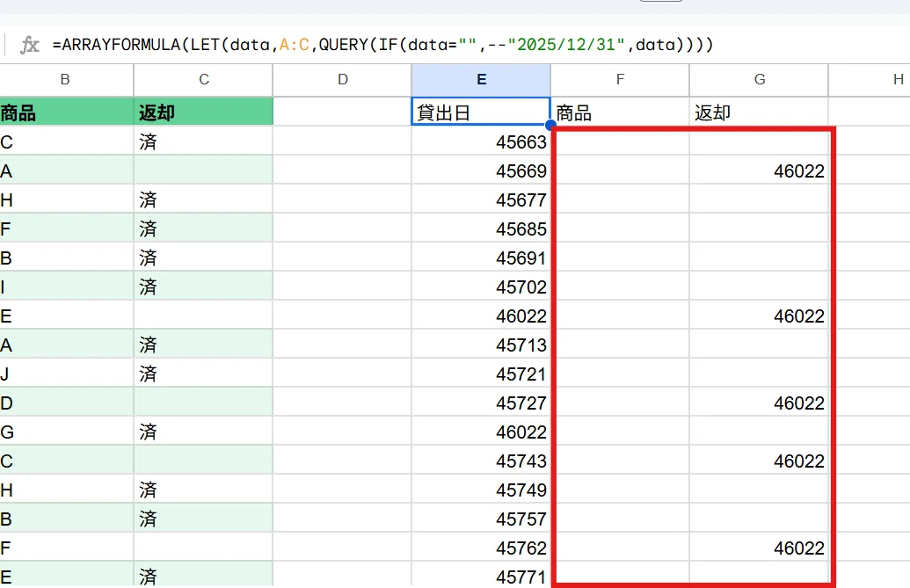The image size is (910, 588).
Task: Select cell with value 45771
Action: tap(481, 575)
